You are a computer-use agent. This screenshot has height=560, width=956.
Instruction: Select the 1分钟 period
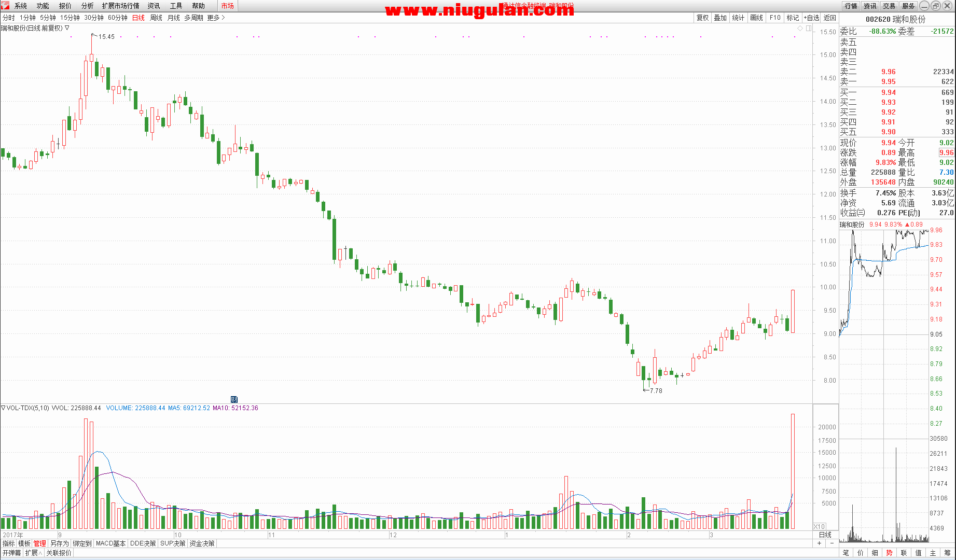tap(27, 18)
